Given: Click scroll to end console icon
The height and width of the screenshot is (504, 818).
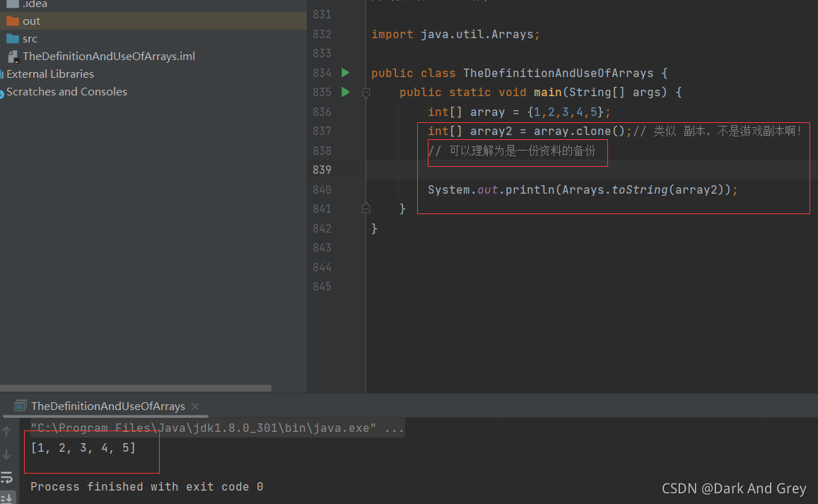Looking at the screenshot, I should click(7, 498).
